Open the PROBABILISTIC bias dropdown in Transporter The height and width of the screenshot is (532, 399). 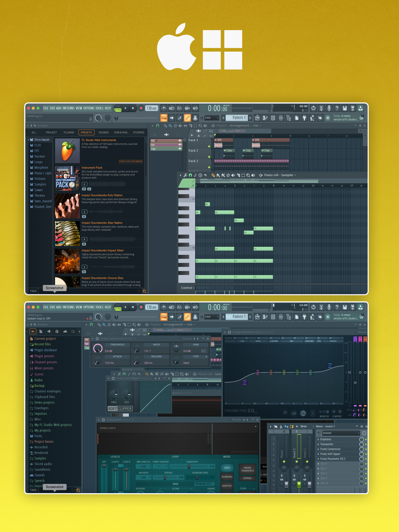click(204, 484)
